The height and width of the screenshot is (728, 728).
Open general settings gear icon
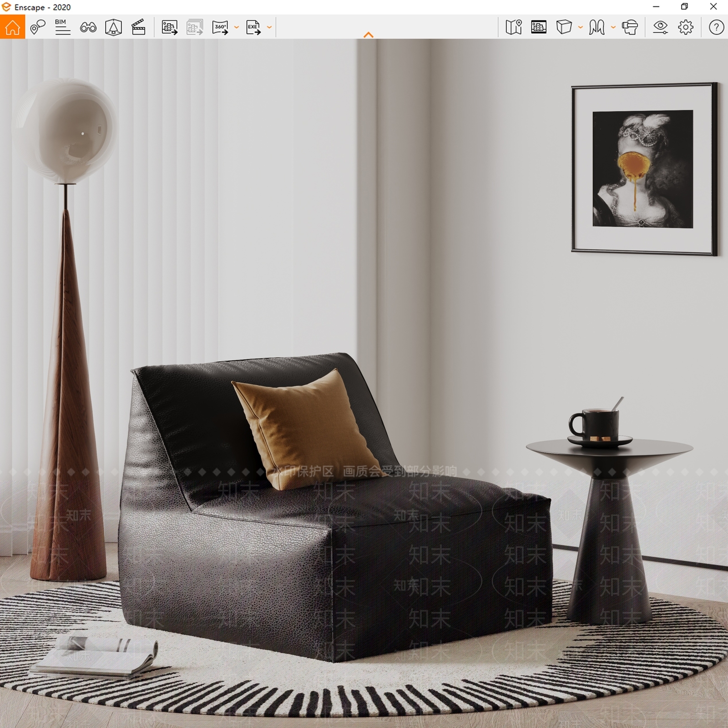(x=686, y=27)
